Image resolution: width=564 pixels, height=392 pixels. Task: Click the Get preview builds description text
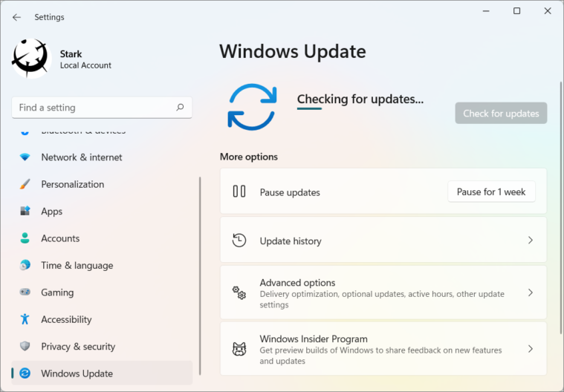click(x=380, y=356)
